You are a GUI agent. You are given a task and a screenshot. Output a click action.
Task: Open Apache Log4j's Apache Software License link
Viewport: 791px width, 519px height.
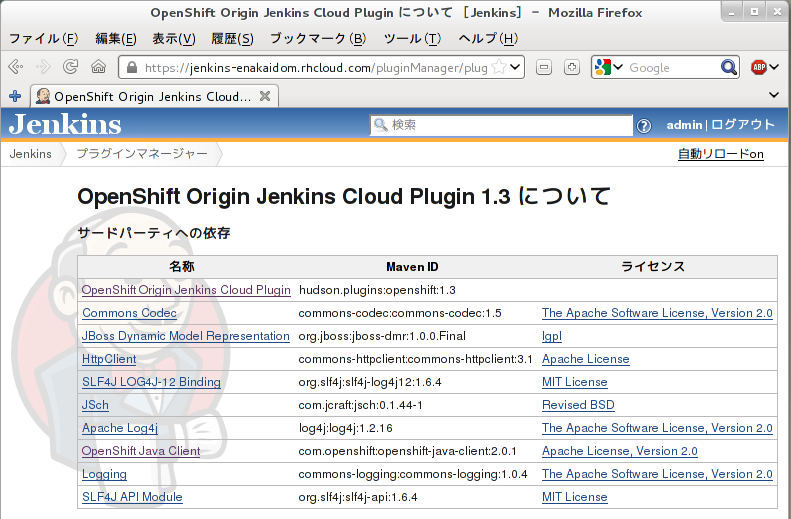(657, 428)
